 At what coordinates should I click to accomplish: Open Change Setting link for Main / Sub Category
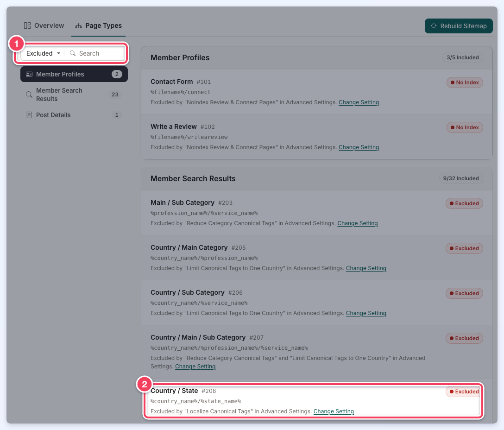(x=358, y=223)
